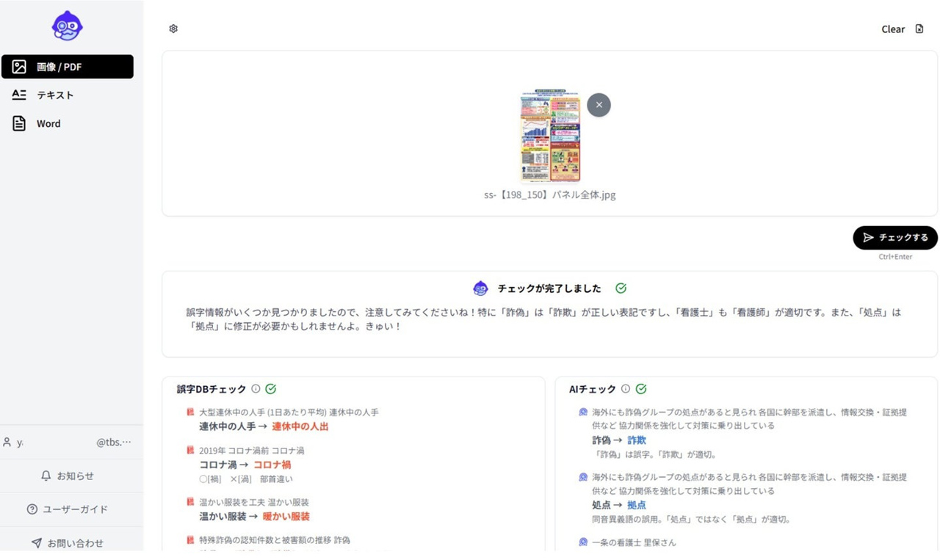Image resolution: width=940 pixels, height=560 pixels.
Task: Click the チェックが完了しました title
Action: pyautogui.click(x=549, y=288)
